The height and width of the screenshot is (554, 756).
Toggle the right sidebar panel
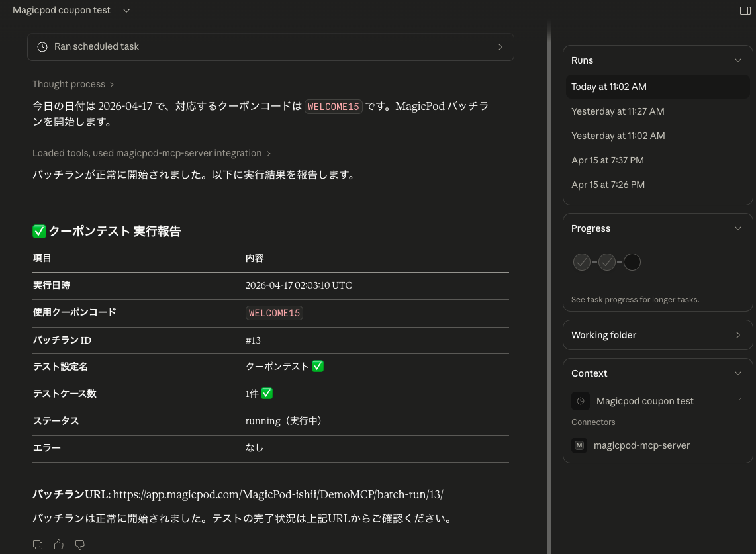coord(745,10)
